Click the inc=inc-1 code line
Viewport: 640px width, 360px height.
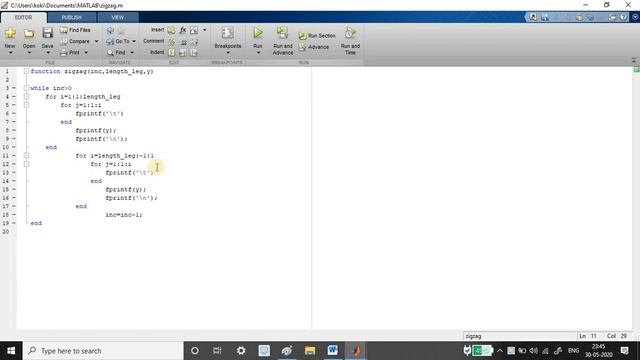pos(124,215)
